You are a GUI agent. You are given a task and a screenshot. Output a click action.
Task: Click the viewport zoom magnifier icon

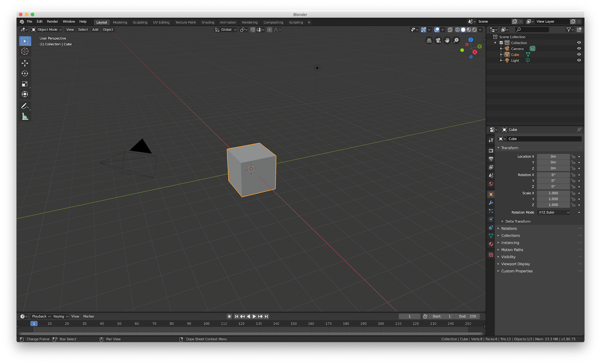(456, 40)
